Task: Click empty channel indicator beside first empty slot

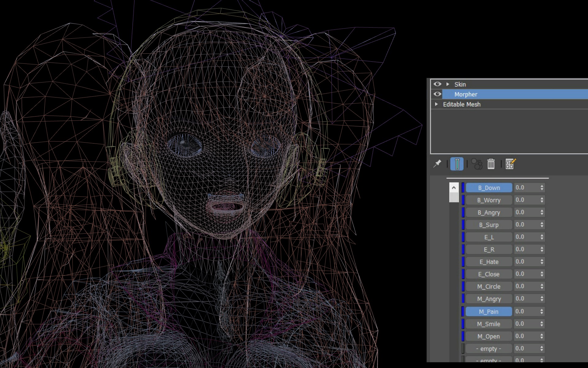Action: point(463,349)
